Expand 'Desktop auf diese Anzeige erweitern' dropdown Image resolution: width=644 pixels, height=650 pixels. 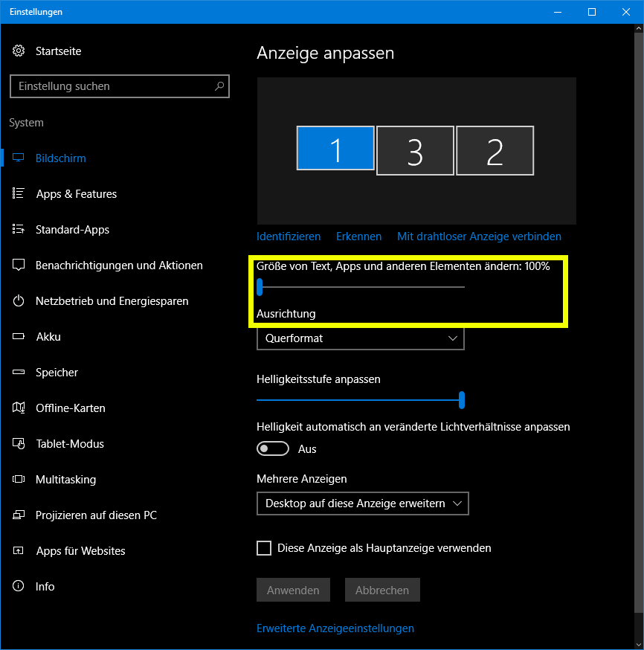point(362,503)
